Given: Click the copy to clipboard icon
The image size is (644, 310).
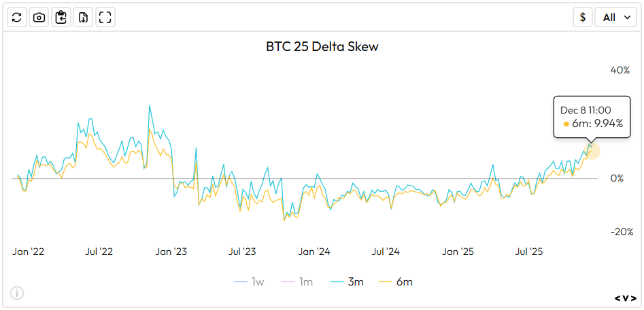Looking at the screenshot, I should click(61, 18).
